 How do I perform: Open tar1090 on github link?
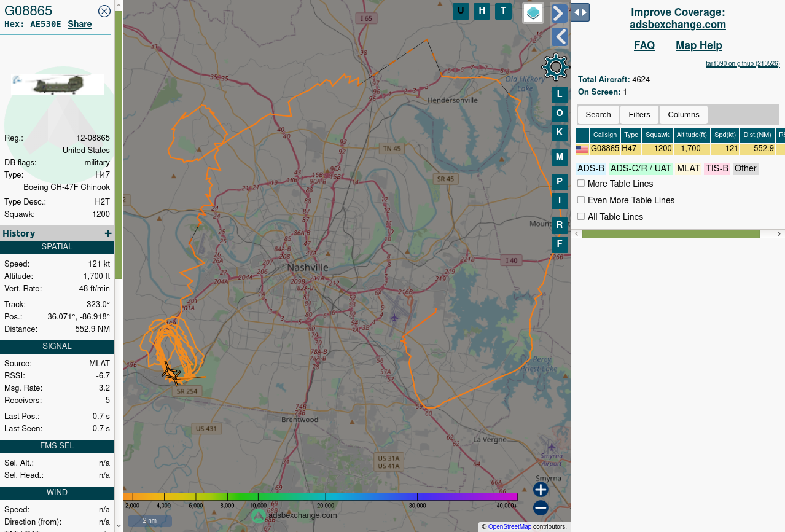[743, 63]
